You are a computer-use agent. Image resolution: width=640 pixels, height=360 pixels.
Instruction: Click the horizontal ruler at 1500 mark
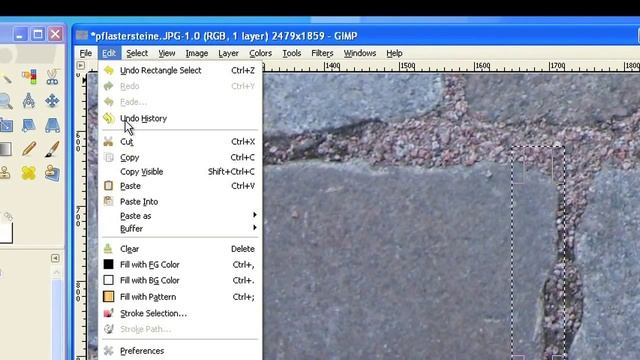pyautogui.click(x=407, y=66)
